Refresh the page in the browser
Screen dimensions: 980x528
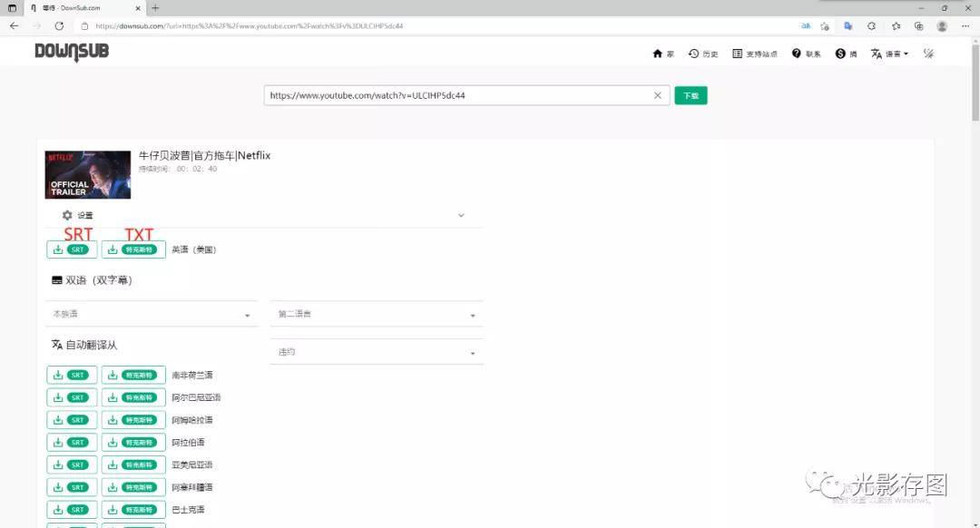click(x=60, y=26)
